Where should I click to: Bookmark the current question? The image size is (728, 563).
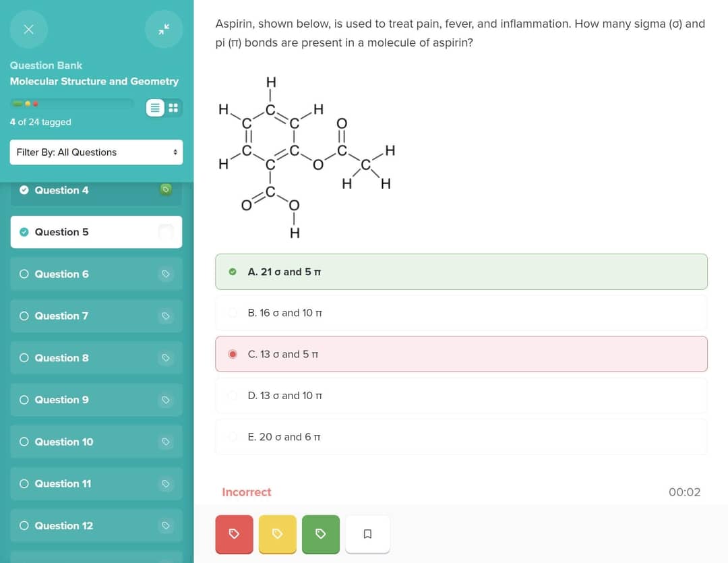tap(367, 533)
